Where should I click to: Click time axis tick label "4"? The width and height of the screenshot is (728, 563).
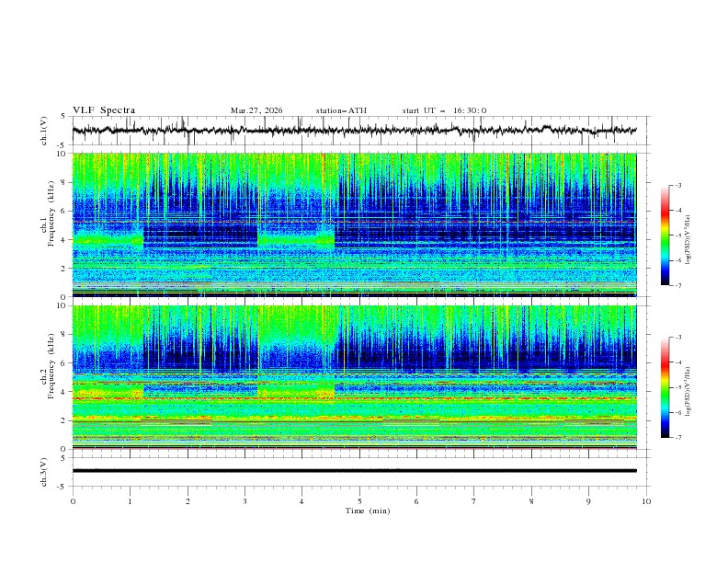(301, 501)
